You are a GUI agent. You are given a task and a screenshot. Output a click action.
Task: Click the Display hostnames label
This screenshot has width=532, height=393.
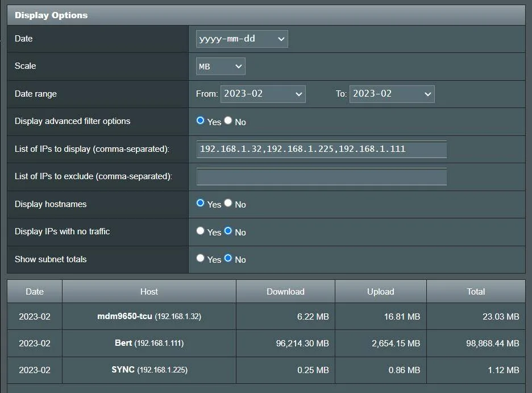pos(51,204)
